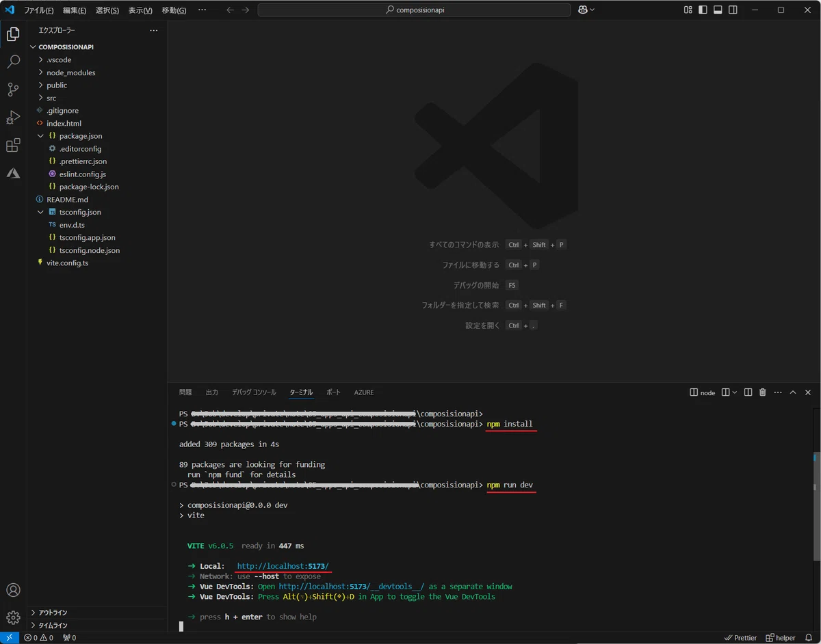This screenshot has width=821, height=644.
Task: Open env.d.ts in the explorer
Action: point(97,225)
